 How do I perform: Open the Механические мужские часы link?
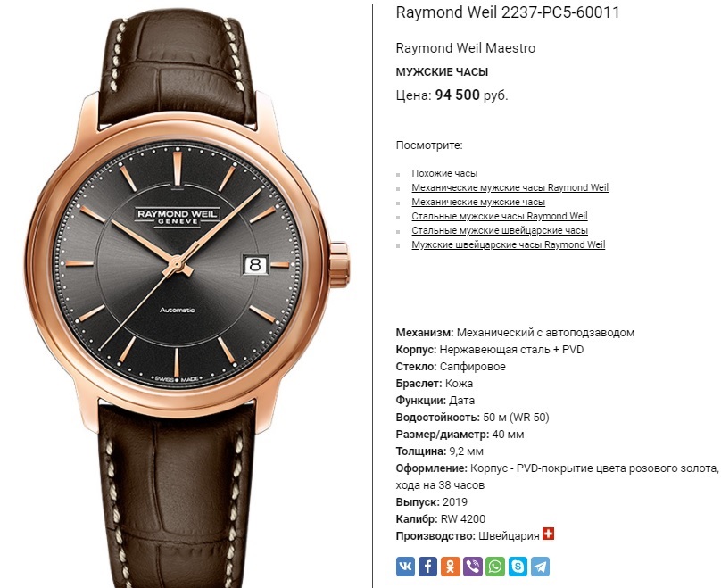pyautogui.click(x=478, y=202)
